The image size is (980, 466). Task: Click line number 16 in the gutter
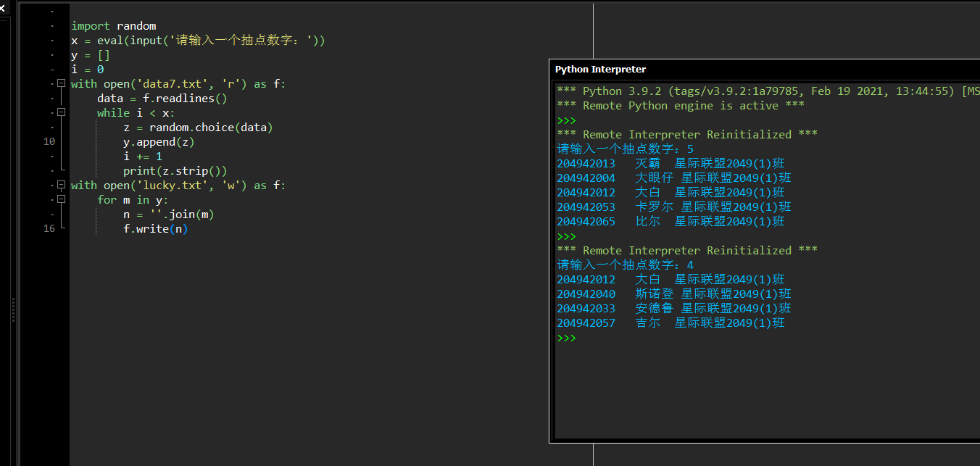pyautogui.click(x=49, y=229)
